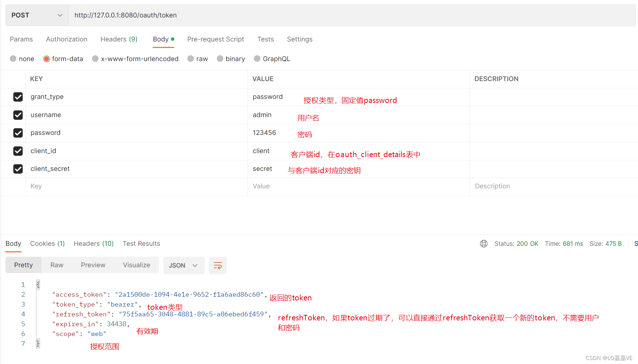Switch to the Preview response view
The height and width of the screenshot is (364, 638).
(93, 265)
